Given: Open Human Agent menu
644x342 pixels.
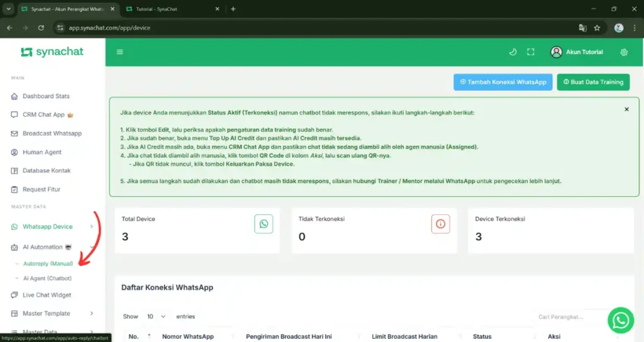Looking at the screenshot, I should pos(42,152).
